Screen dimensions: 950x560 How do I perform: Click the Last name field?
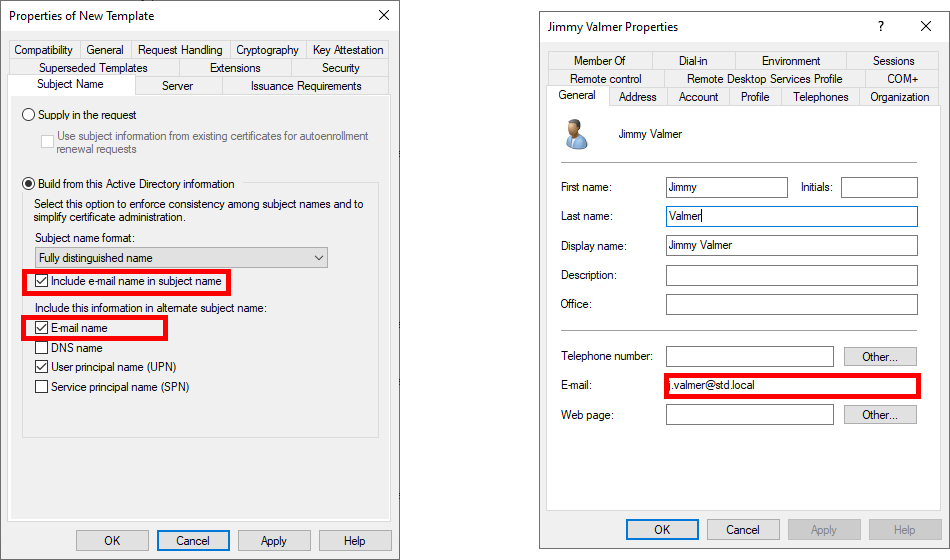(x=792, y=216)
